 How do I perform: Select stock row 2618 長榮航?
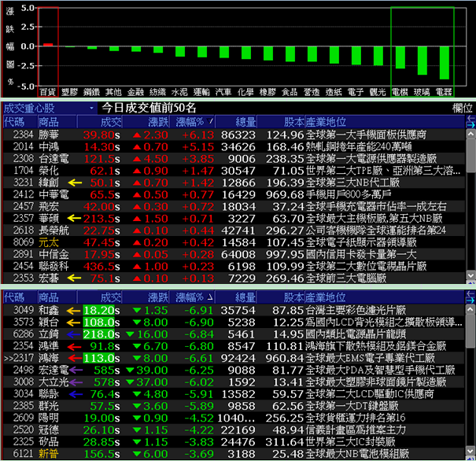tap(234, 230)
